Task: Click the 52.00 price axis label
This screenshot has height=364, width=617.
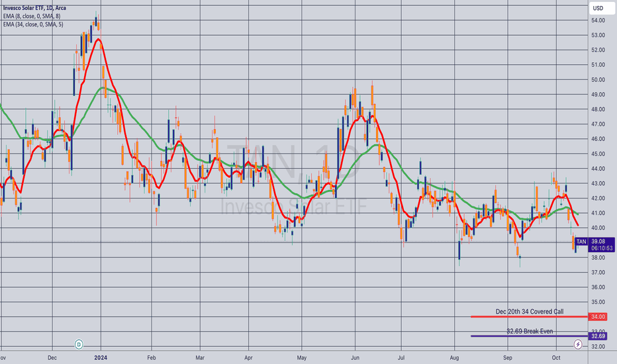Action: (598, 50)
